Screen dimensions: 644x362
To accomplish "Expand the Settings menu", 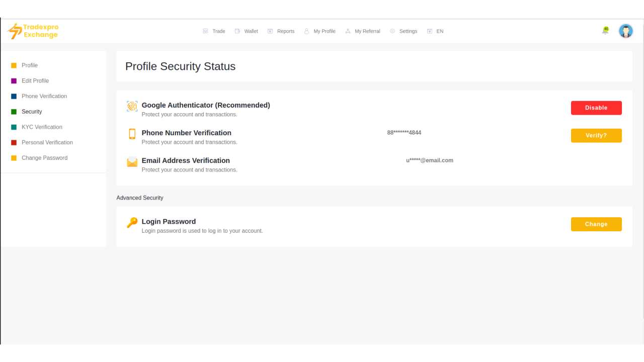I will (x=404, y=31).
